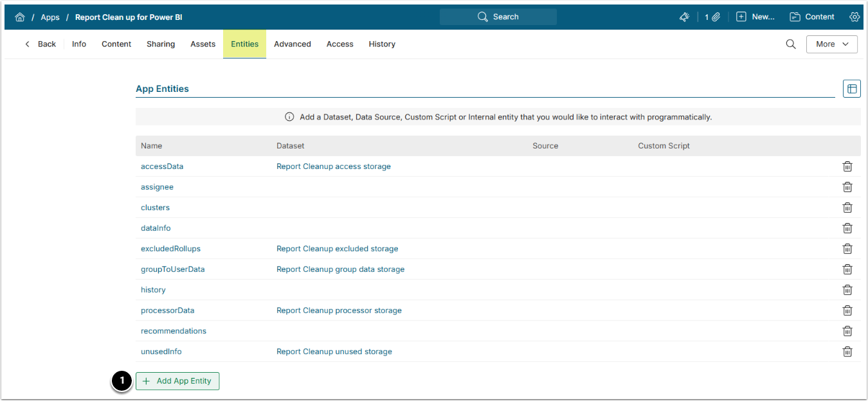
Task: Delete the groupToUserData entity
Action: pos(847,269)
